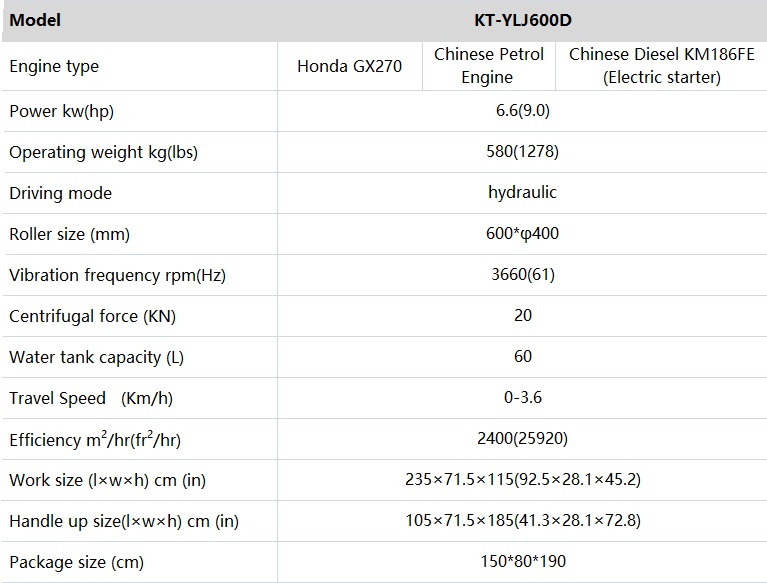Screen dimensions: 767x583
Task: Click the Vibration frequency row label
Action: click(117, 275)
